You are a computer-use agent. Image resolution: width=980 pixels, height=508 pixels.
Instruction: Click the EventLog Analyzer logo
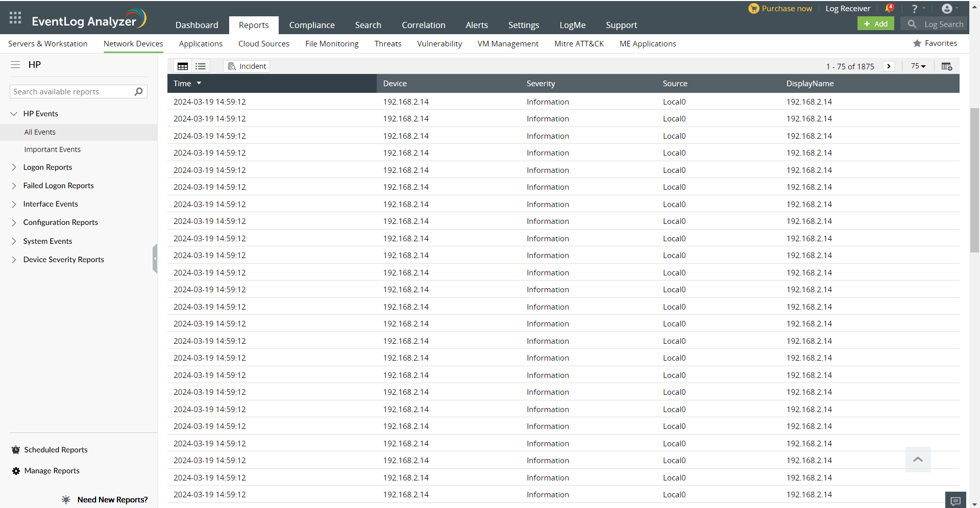point(89,19)
